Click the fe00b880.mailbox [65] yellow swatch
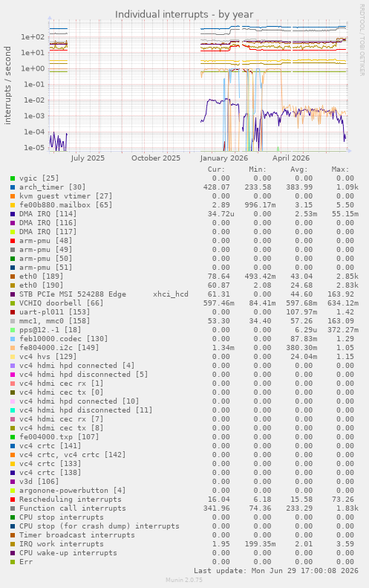Screen dimensions: 369x588 pos(13,205)
